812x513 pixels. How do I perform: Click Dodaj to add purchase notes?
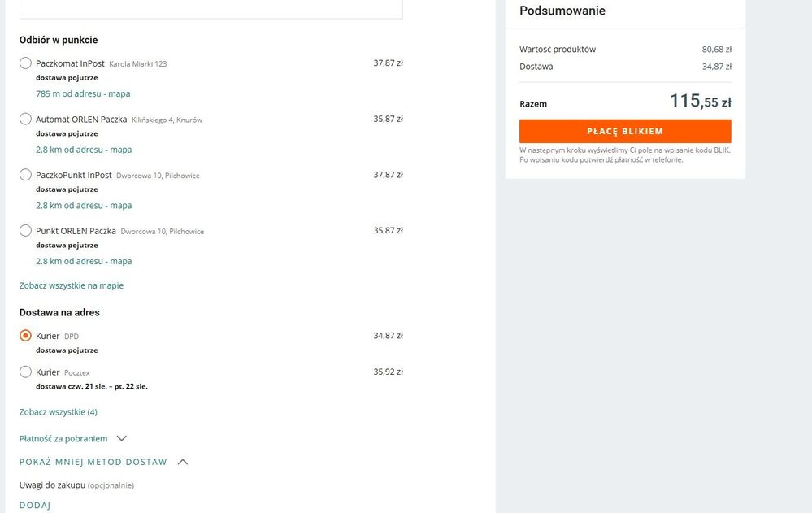click(35, 506)
